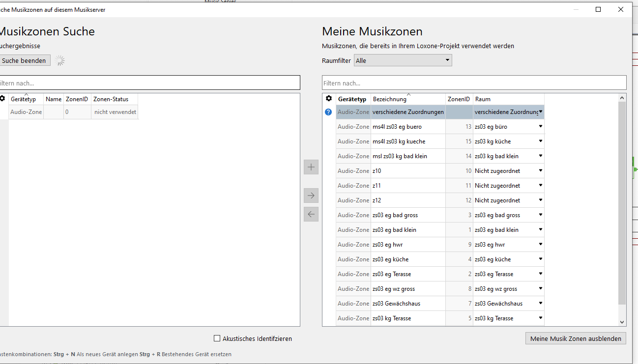Screen dimensions: 638x364
Task: Click the Suche beenden button
Action: [24, 60]
